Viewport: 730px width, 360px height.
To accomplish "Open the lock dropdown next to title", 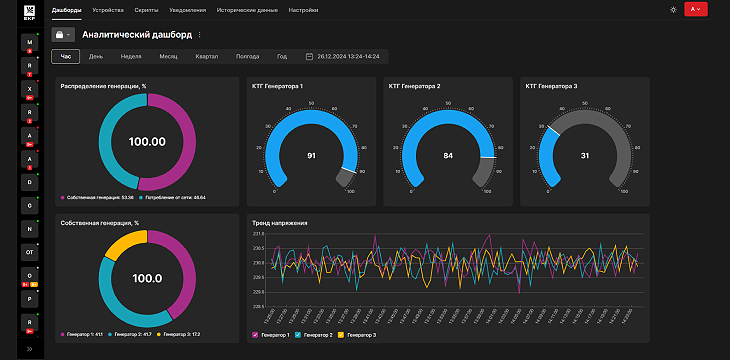I will pos(63,34).
